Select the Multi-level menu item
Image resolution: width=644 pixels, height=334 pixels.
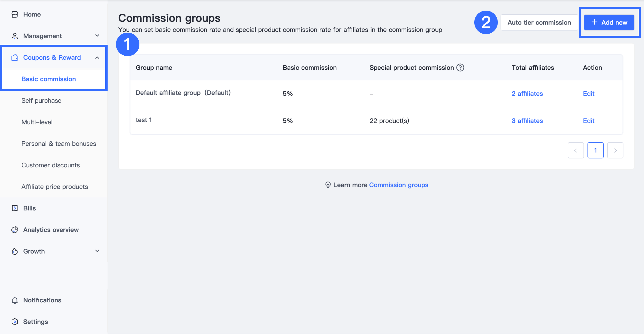coord(37,122)
